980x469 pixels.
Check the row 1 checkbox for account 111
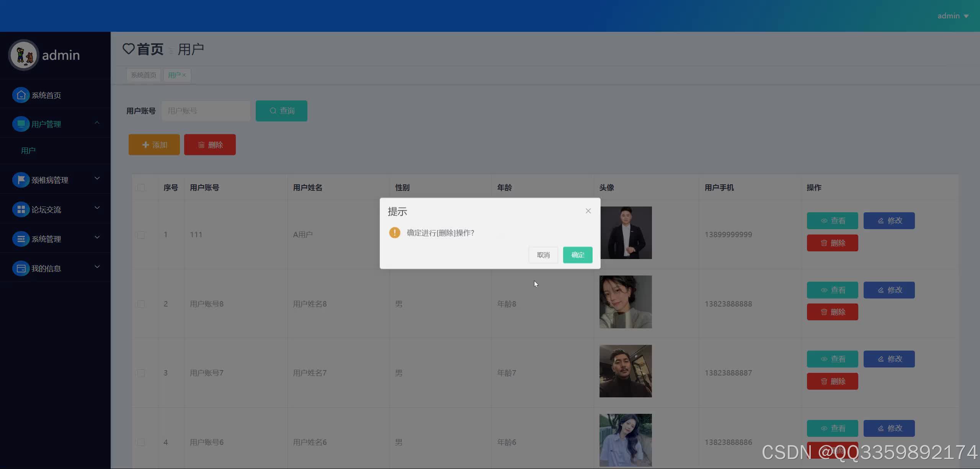coord(141,235)
